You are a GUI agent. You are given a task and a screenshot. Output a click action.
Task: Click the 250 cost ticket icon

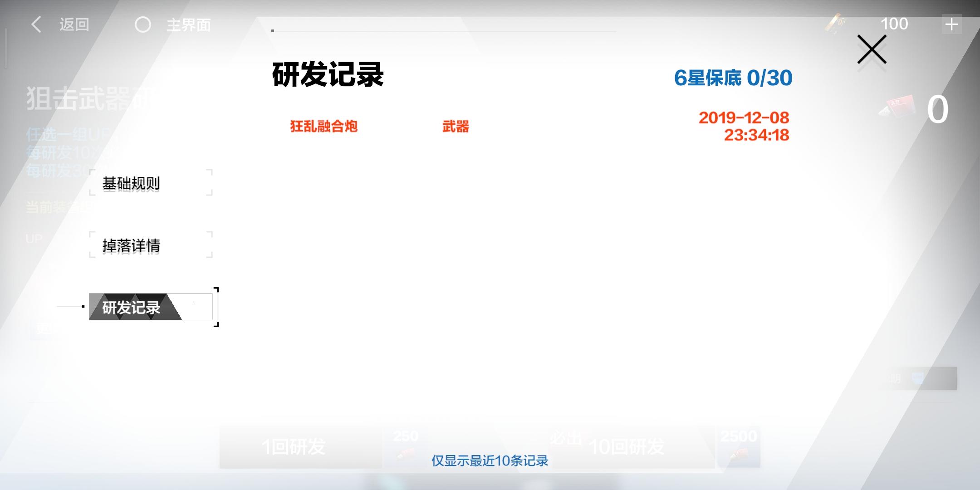click(x=405, y=453)
